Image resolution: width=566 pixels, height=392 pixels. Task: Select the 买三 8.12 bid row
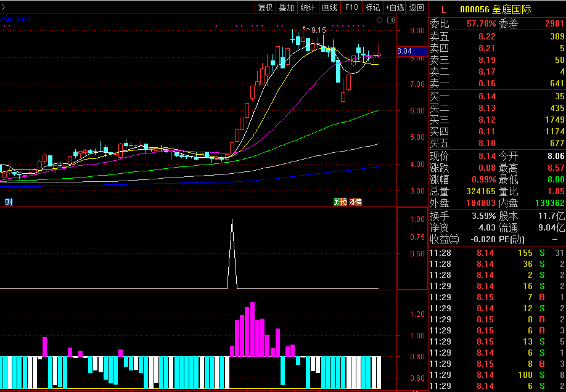(x=497, y=120)
